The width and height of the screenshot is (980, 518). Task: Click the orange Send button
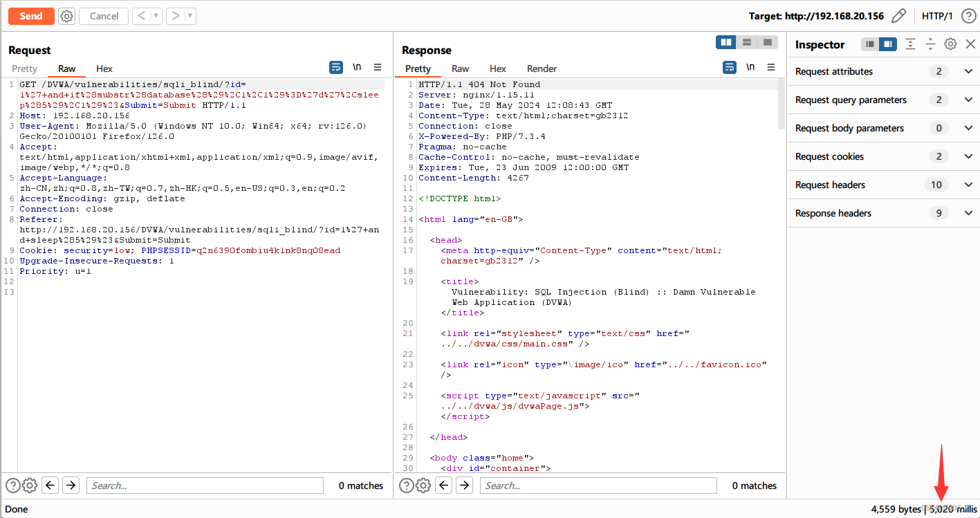coord(31,16)
